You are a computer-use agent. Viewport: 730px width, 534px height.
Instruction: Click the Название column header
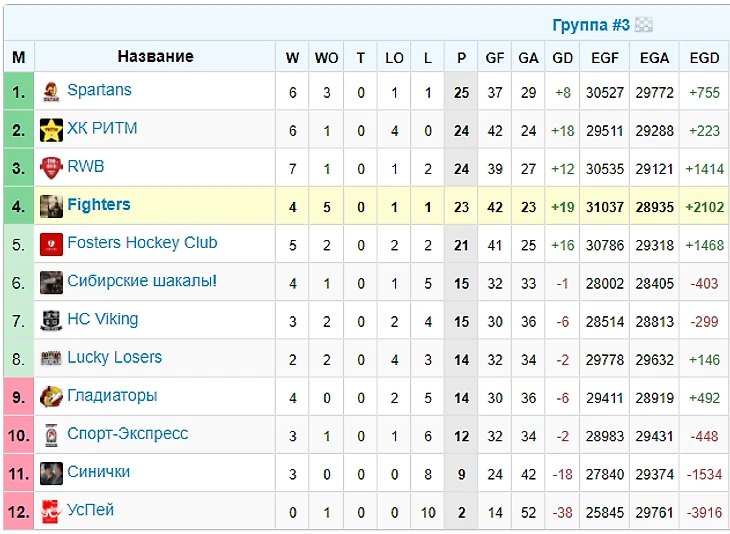pos(155,57)
